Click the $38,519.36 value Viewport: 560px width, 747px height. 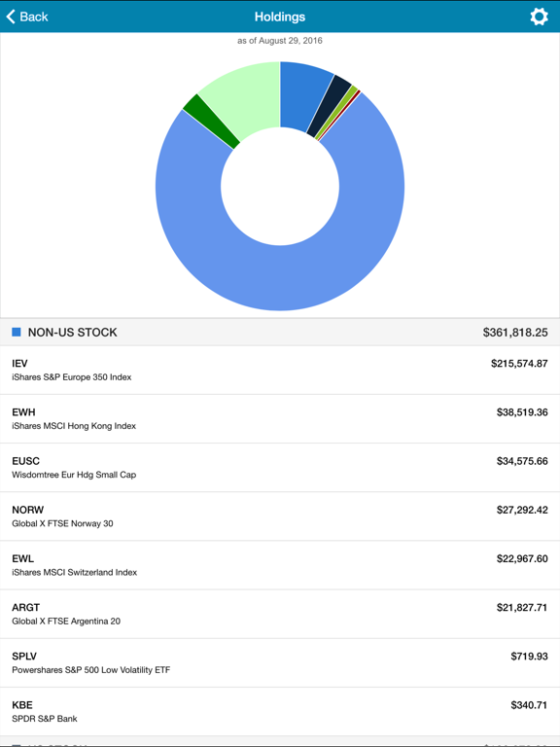point(522,412)
